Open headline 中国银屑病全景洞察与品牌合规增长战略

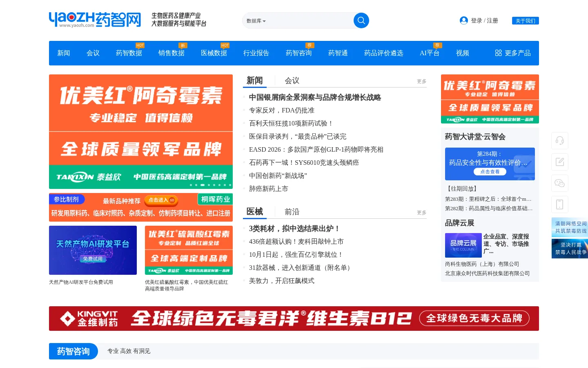coord(315,97)
